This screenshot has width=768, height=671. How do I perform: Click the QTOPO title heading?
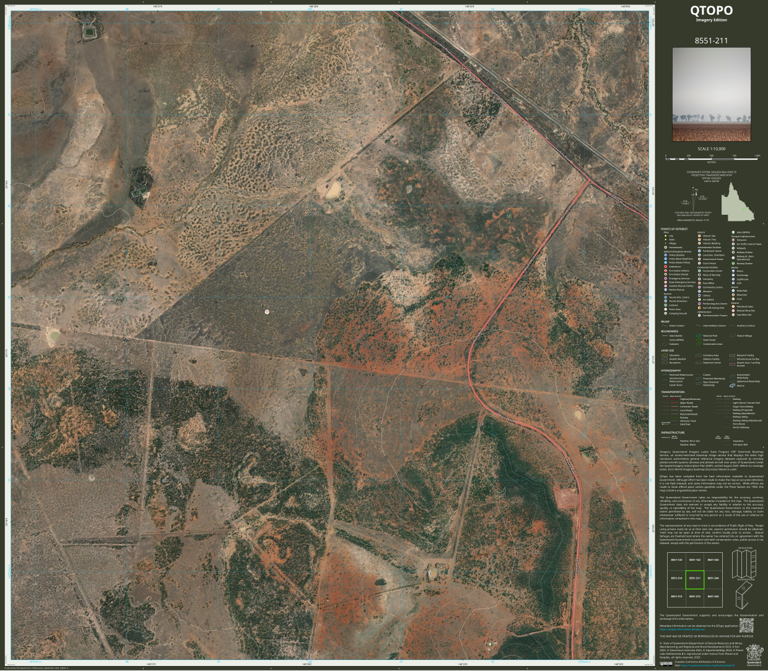(711, 10)
